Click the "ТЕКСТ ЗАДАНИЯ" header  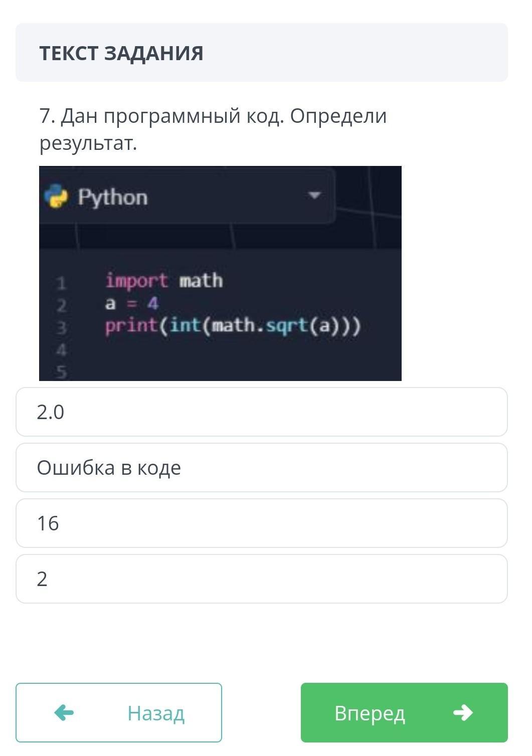(x=121, y=53)
